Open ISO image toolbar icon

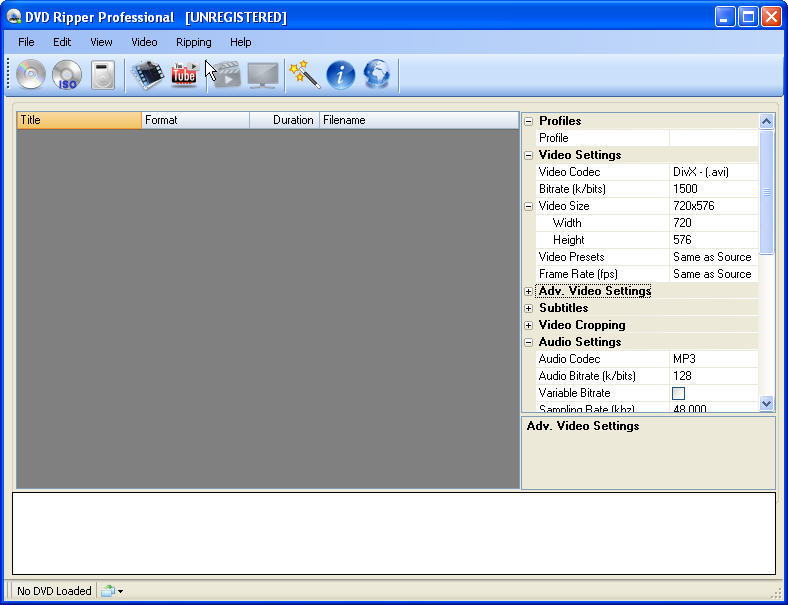(67, 75)
